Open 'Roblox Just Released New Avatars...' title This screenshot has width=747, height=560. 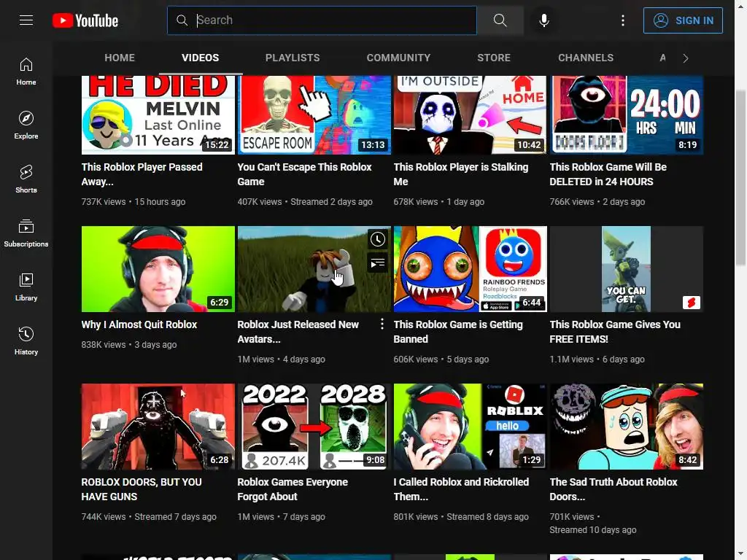(298, 332)
